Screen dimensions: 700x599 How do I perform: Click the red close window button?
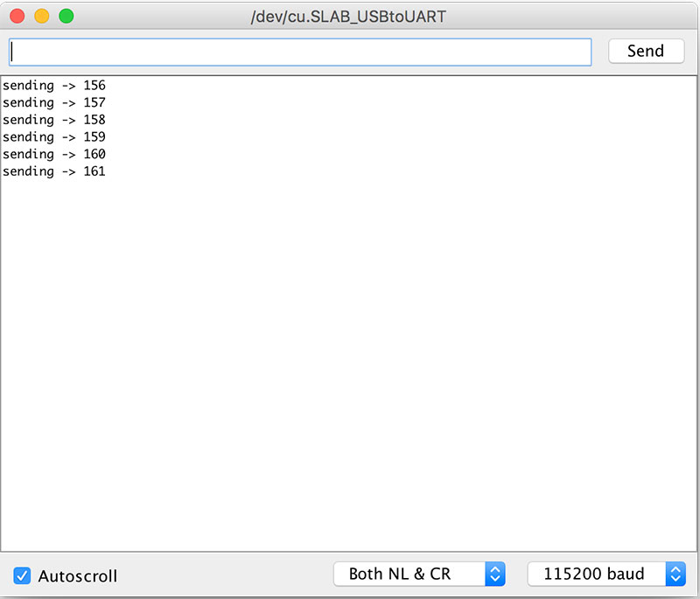point(17,17)
